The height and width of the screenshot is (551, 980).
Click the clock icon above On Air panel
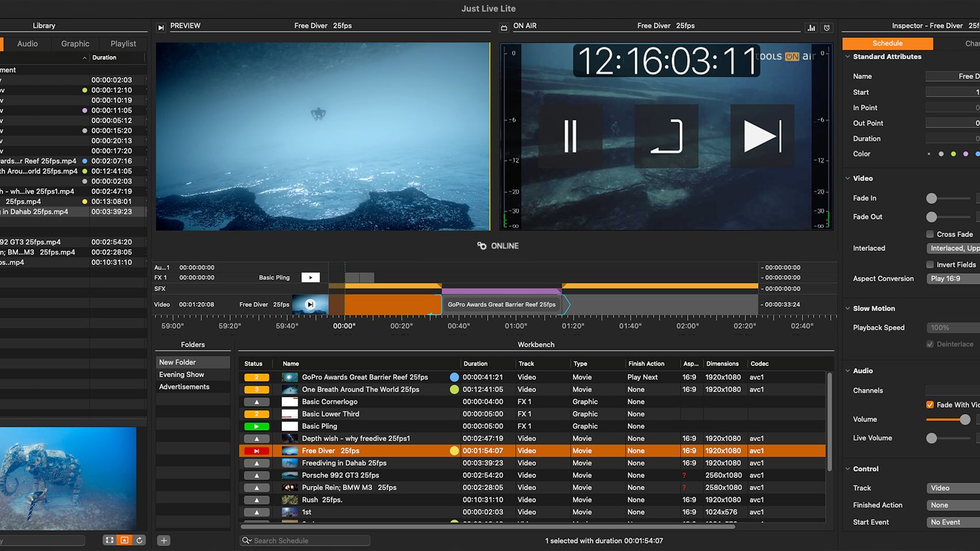[827, 28]
